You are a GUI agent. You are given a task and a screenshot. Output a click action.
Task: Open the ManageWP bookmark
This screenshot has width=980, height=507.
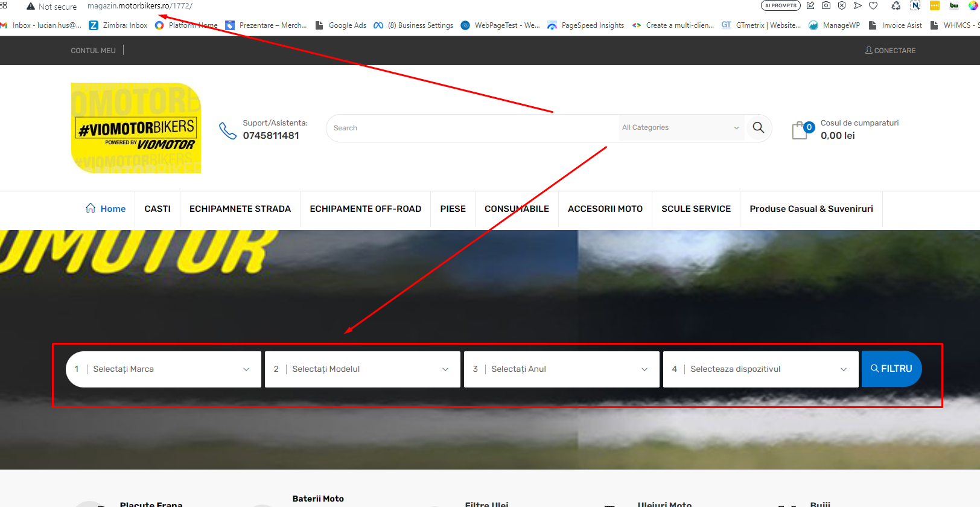tap(835, 25)
